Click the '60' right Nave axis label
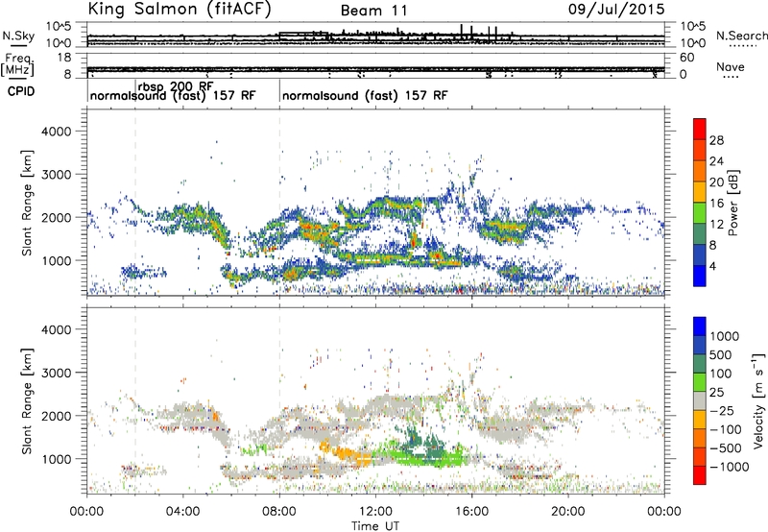The height and width of the screenshot is (532, 768). [x=687, y=58]
